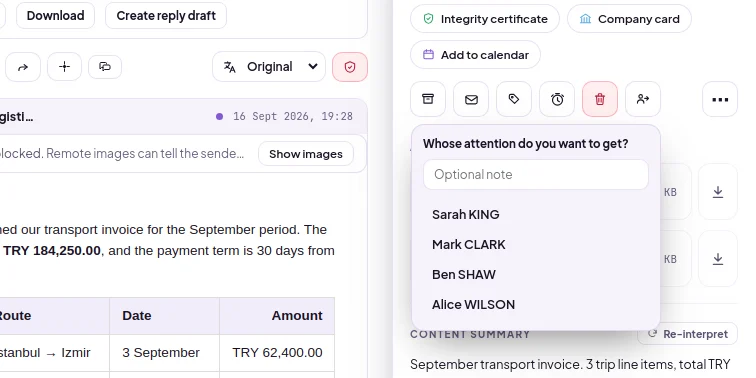Click the plus icon button

[x=64, y=67]
